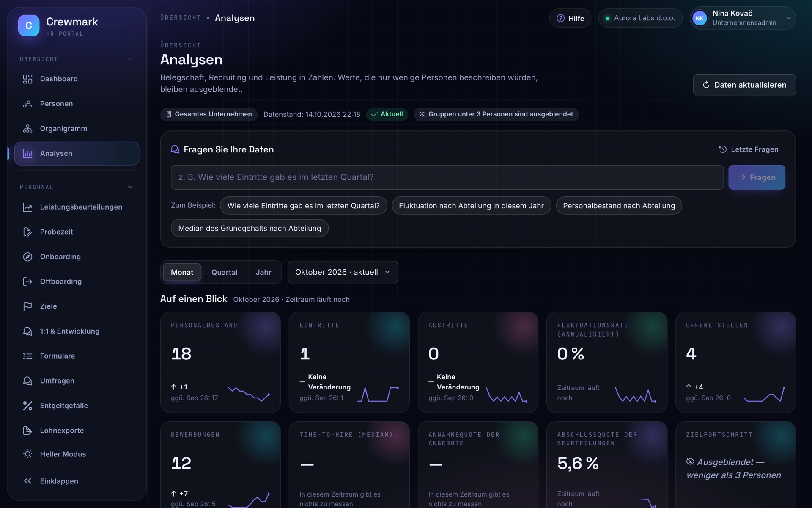812x508 pixels.
Task: Open the Dashboard sidebar icon
Action: [x=27, y=79]
